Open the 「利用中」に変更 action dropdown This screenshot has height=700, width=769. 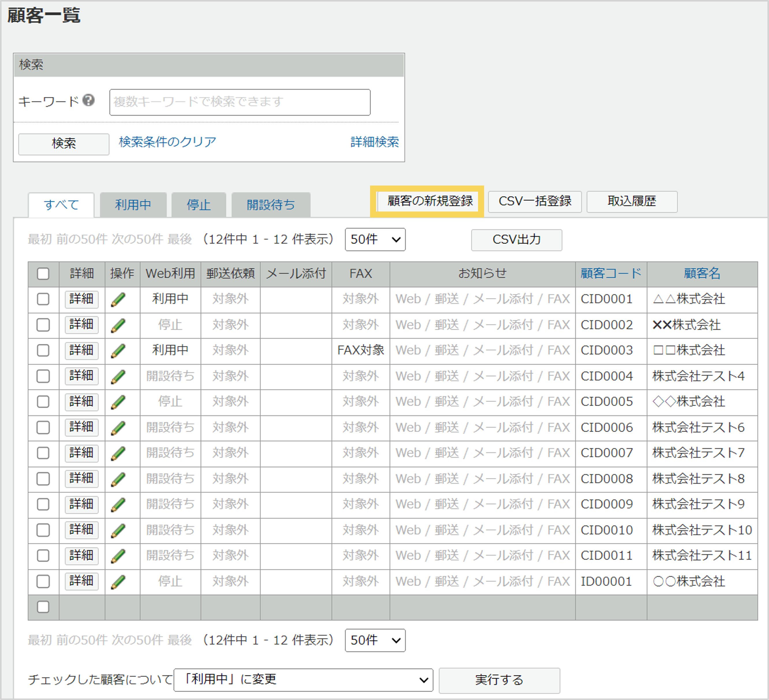pyautogui.click(x=303, y=680)
